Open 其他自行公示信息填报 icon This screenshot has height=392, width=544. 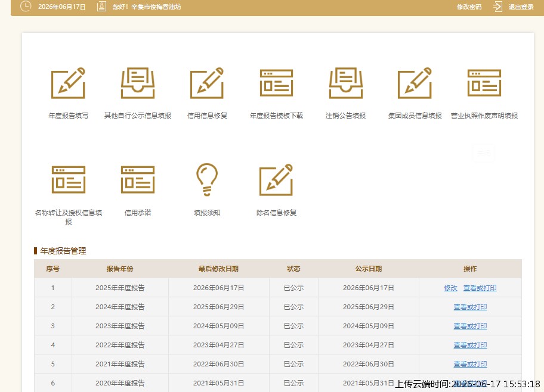point(138,83)
